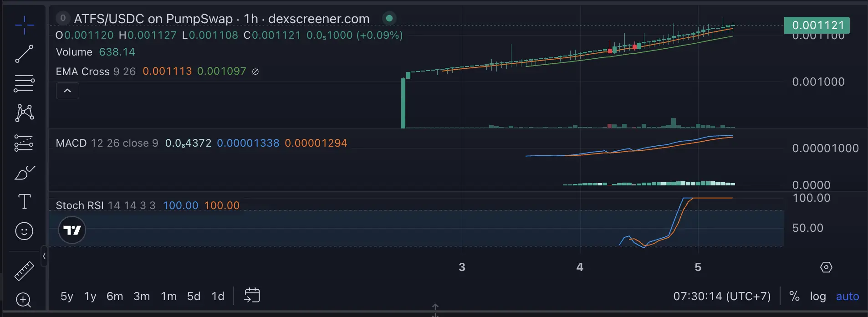Set the range to 1d
Viewport: 868px width, 317px height.
[x=218, y=296]
